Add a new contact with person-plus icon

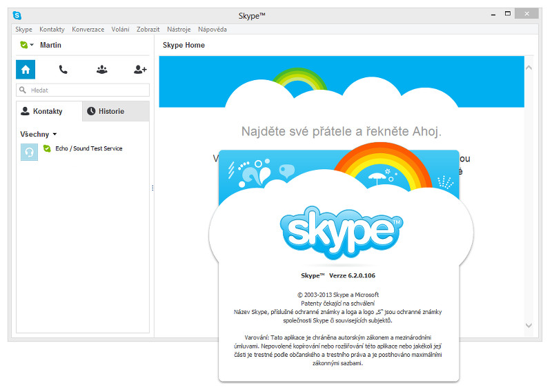[x=140, y=70]
